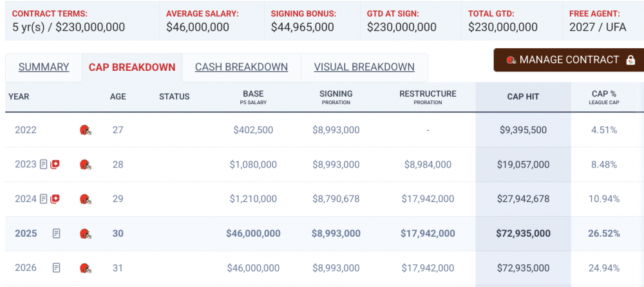Open the Cash Breakdown tab

(241, 67)
